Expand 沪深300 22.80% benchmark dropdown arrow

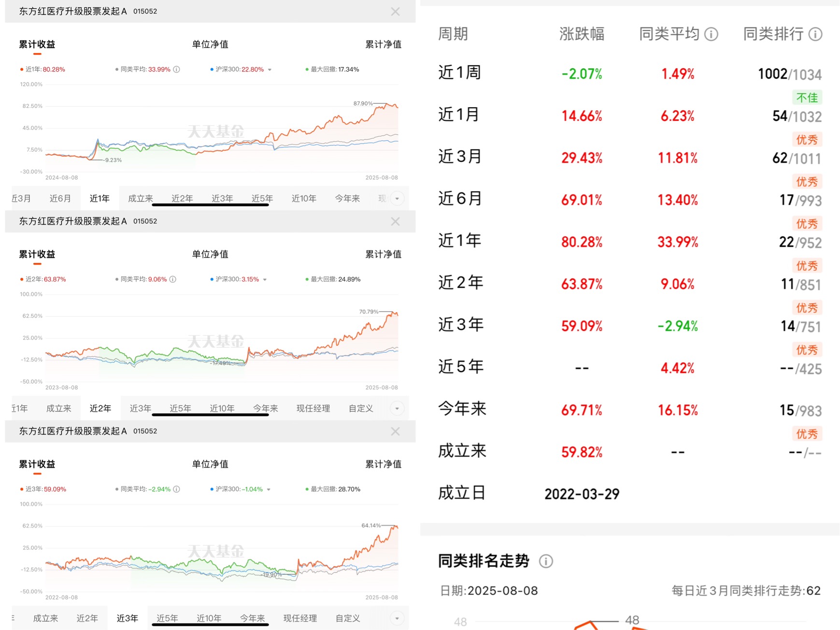pos(270,70)
